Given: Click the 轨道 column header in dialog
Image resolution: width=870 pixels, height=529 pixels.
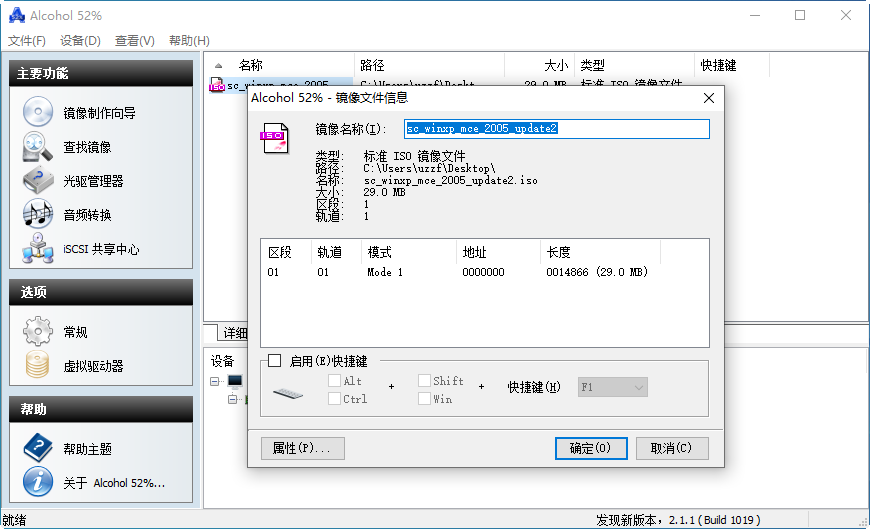Looking at the screenshot, I should coord(336,253).
